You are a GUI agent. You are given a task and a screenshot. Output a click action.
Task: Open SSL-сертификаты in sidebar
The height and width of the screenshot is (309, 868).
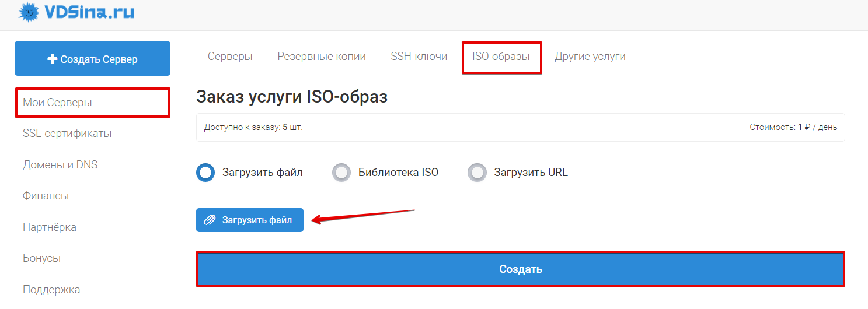click(x=67, y=134)
